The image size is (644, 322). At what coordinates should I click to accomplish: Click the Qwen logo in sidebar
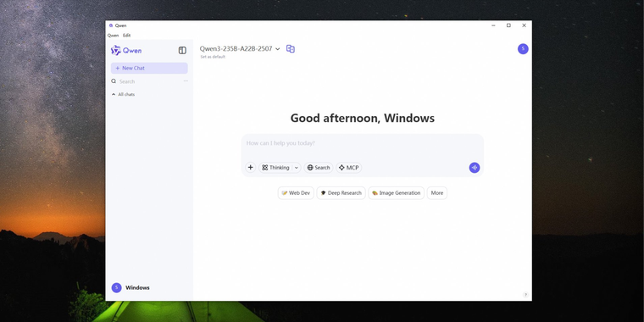[x=126, y=51]
